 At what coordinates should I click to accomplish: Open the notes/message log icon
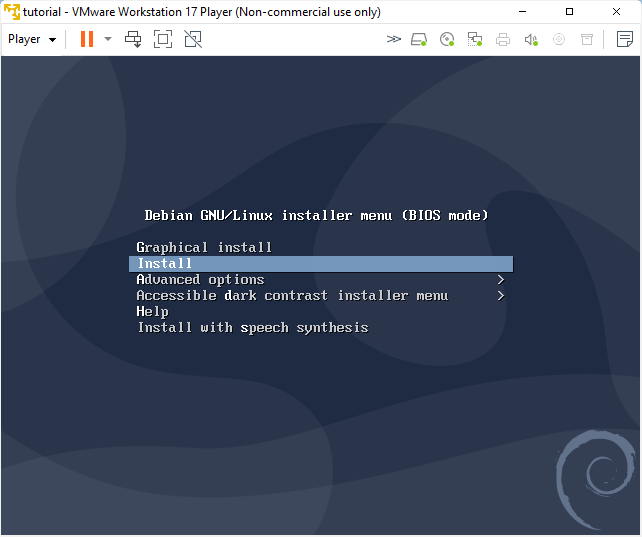click(x=624, y=39)
